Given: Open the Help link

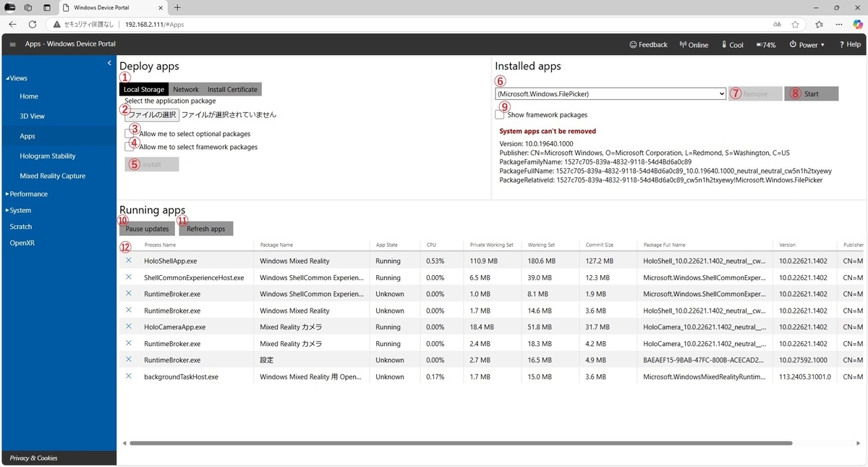Looking at the screenshot, I should [850, 45].
